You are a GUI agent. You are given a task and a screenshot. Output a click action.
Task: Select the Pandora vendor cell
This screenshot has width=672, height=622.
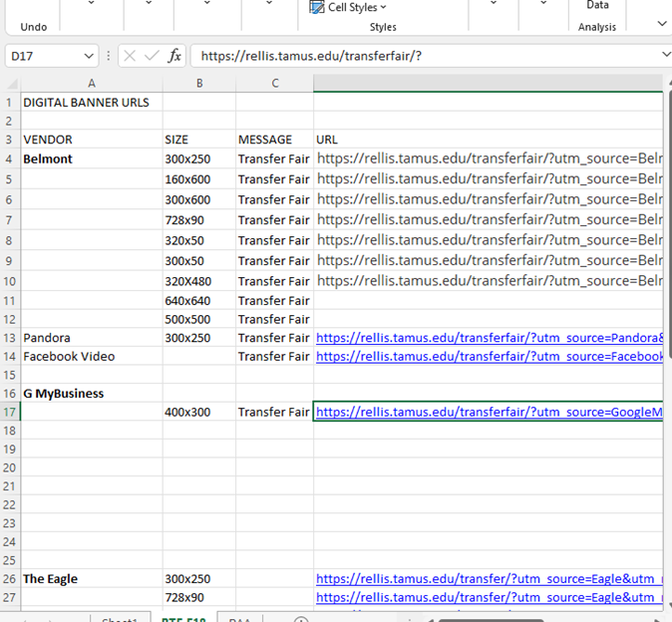(x=92, y=338)
